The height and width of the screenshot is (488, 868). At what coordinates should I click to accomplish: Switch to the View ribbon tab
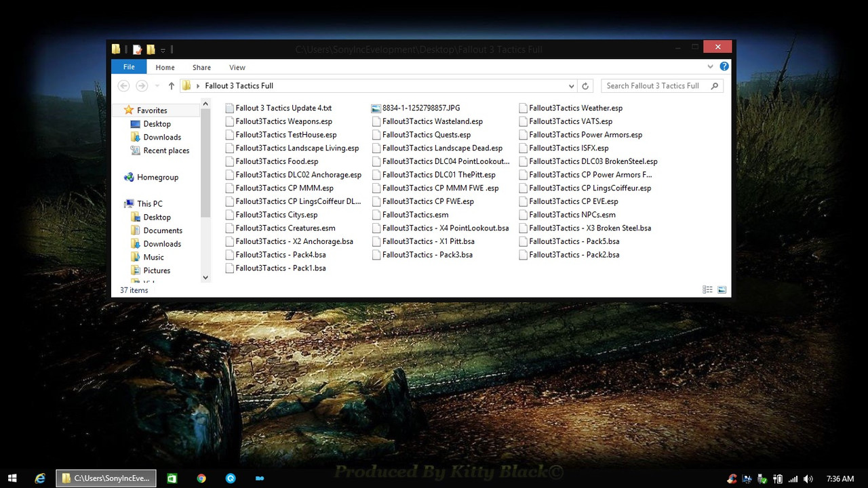click(x=237, y=67)
